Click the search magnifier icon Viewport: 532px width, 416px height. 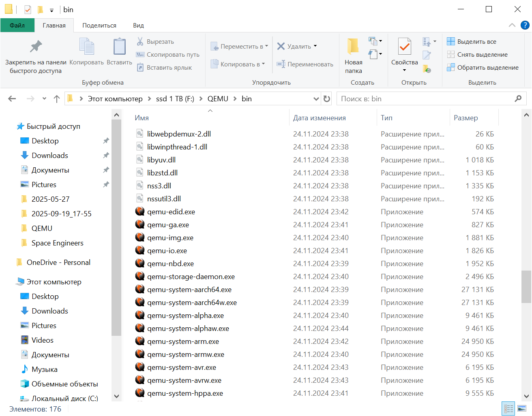coord(518,99)
